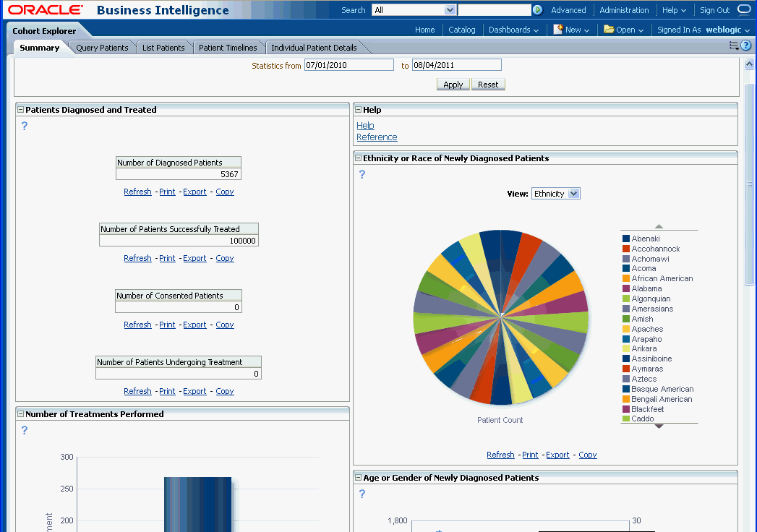
Task: Switch to List Patients tab
Action: pos(163,47)
